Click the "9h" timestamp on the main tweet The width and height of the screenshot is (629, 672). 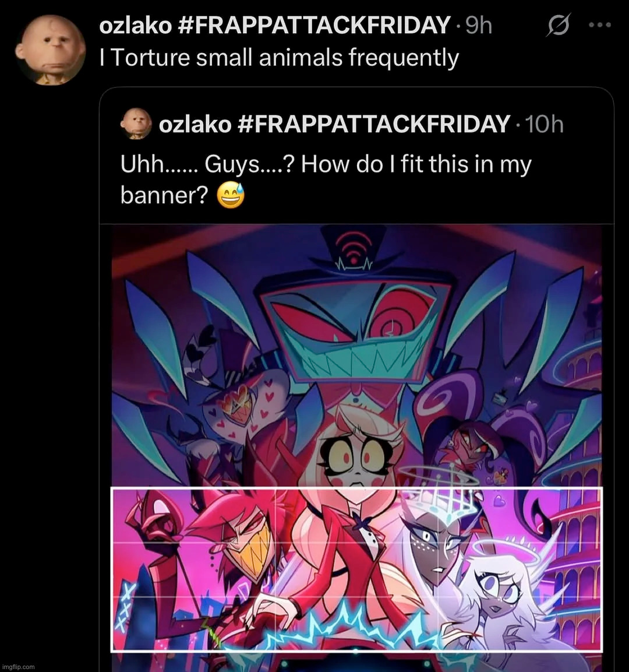click(x=479, y=26)
